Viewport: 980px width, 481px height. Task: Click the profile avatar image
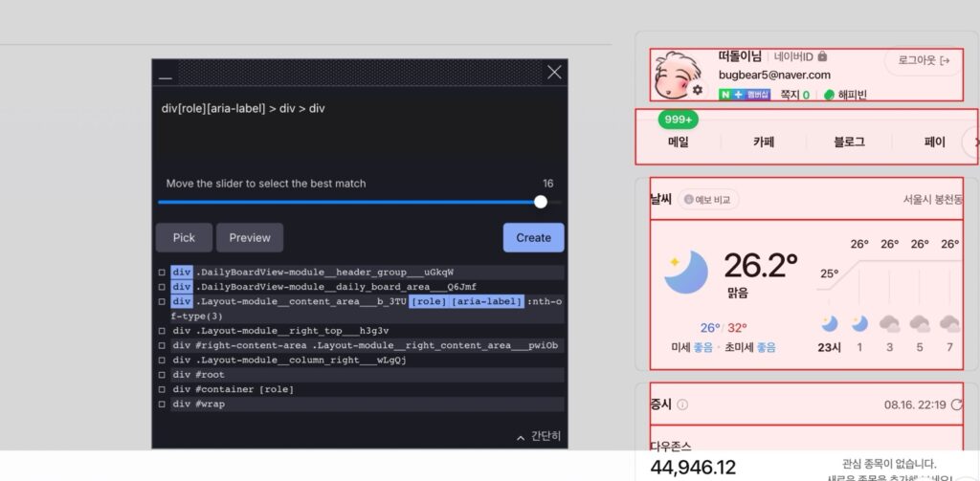[677, 75]
